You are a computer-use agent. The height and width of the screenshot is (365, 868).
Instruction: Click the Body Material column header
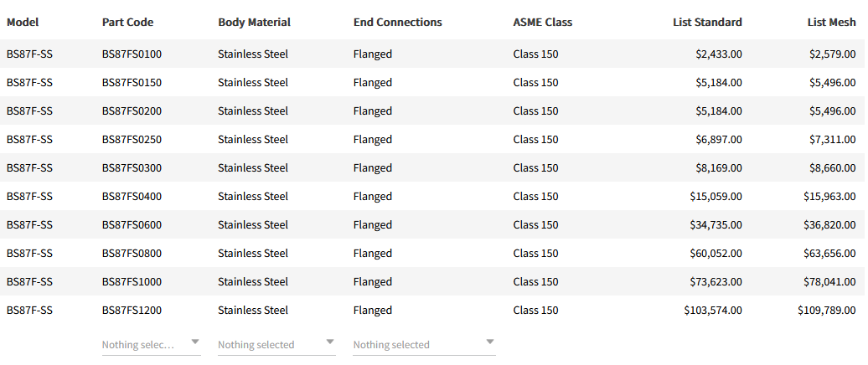pos(254,23)
